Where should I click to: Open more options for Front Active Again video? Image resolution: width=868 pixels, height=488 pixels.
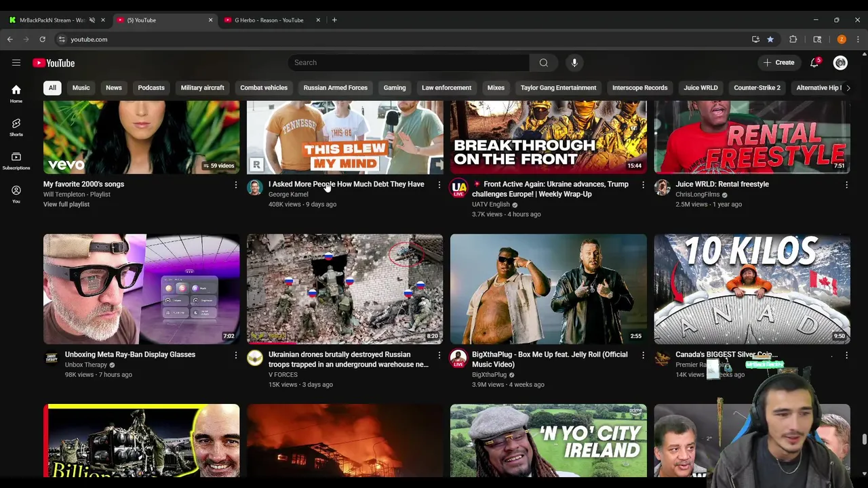tap(643, 184)
